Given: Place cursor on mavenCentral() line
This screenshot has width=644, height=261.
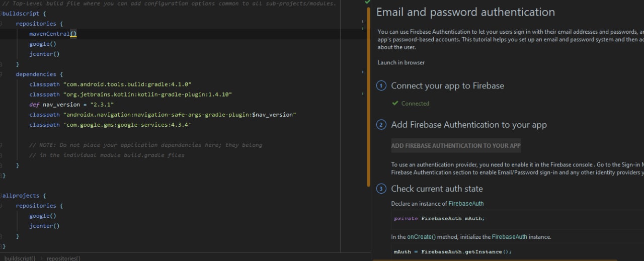Looking at the screenshot, I should 53,34.
